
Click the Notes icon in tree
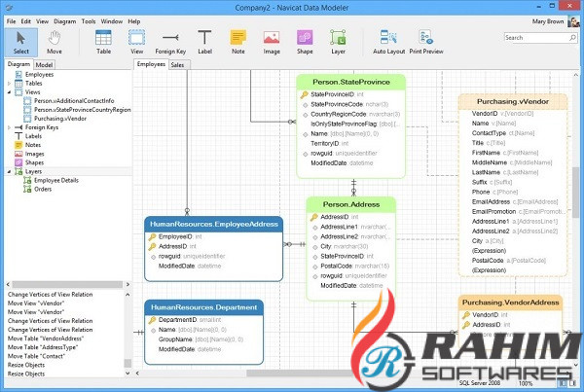18,145
